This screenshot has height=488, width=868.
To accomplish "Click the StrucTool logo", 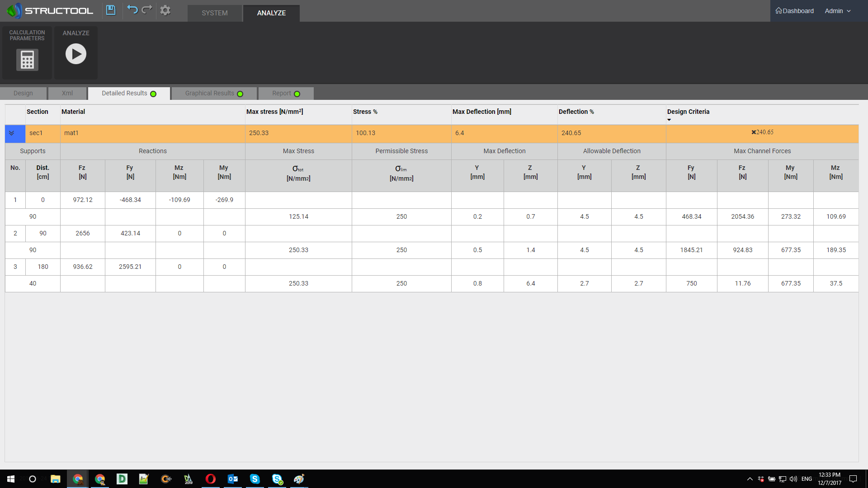I will click(x=50, y=10).
